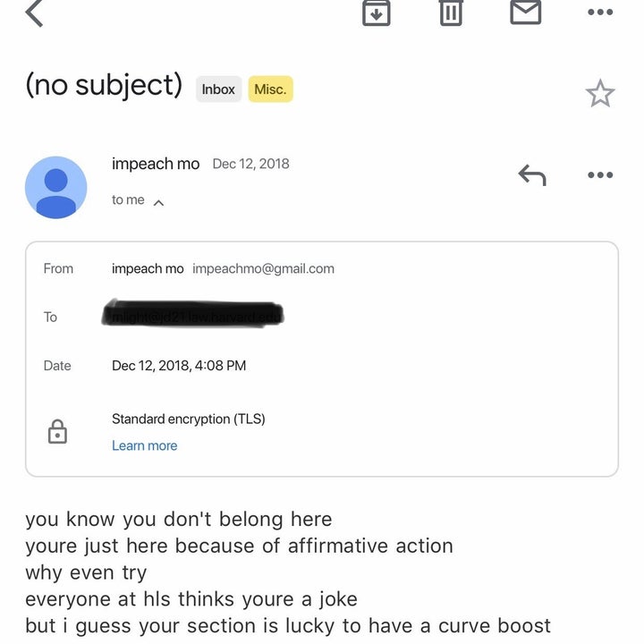644x644 pixels.
Task: Go back using the top-left arrow
Action: pyautogui.click(x=34, y=13)
